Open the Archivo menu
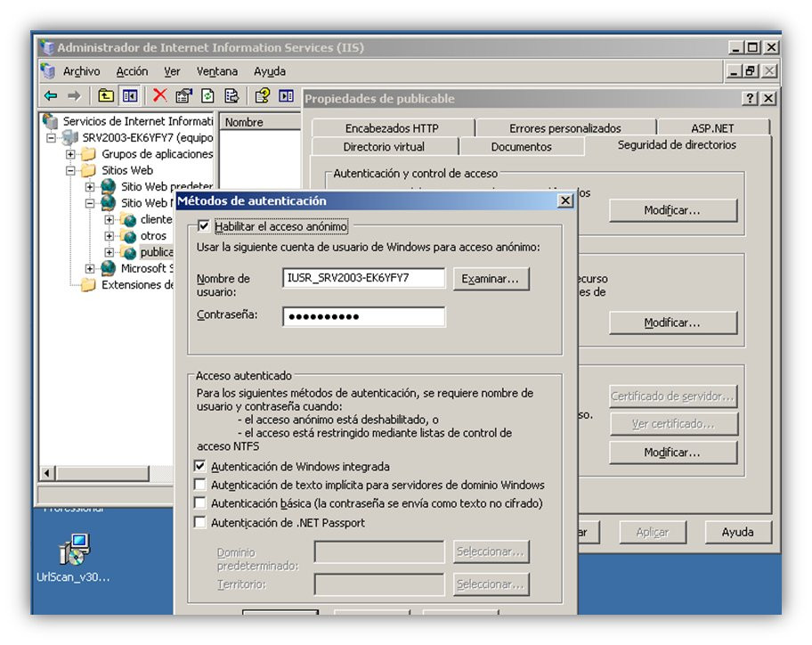This screenshot has width=812, height=645. pos(81,71)
